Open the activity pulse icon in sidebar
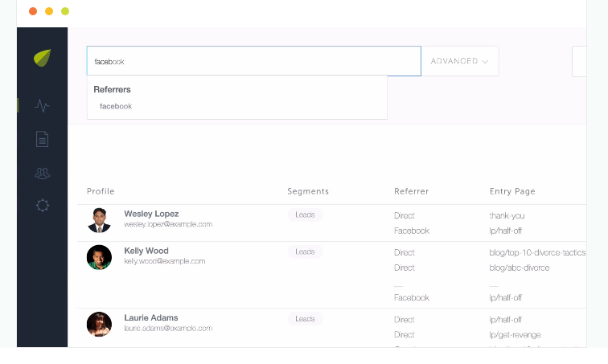The height and width of the screenshot is (364, 608). 42,105
